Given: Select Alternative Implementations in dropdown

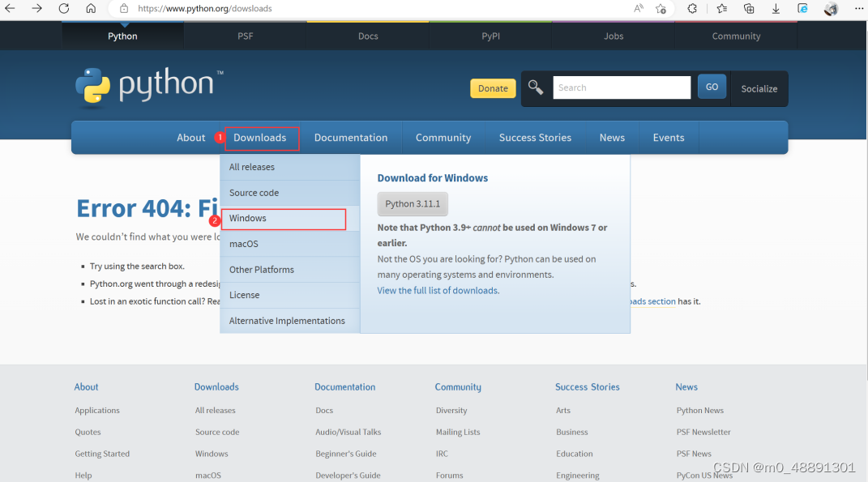Looking at the screenshot, I should click(x=290, y=321).
